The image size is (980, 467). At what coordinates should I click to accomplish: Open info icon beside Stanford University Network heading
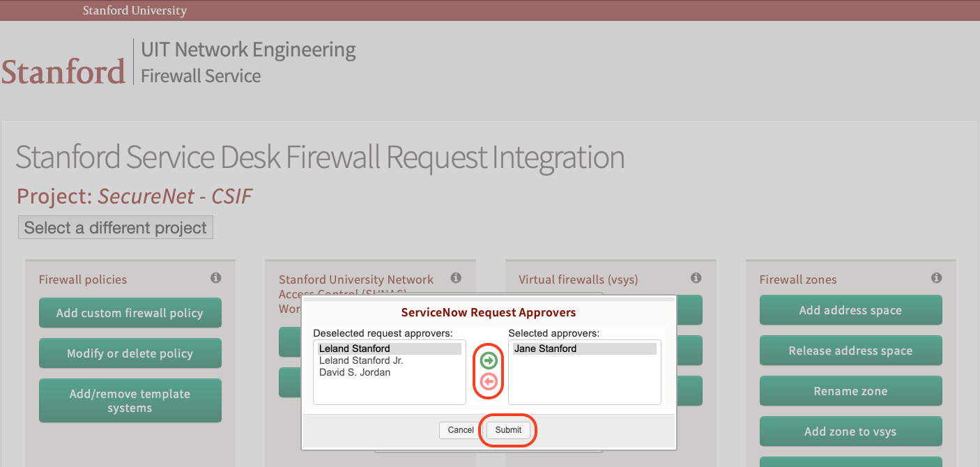click(x=456, y=277)
